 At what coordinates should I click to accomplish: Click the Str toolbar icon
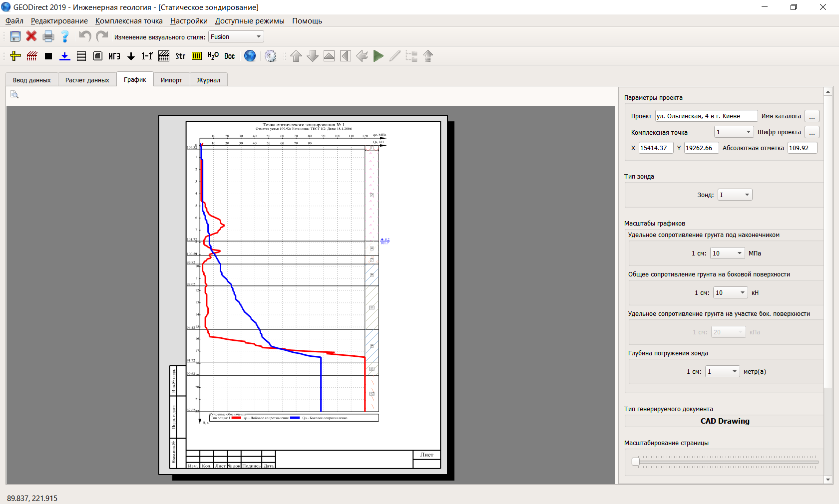(x=180, y=56)
